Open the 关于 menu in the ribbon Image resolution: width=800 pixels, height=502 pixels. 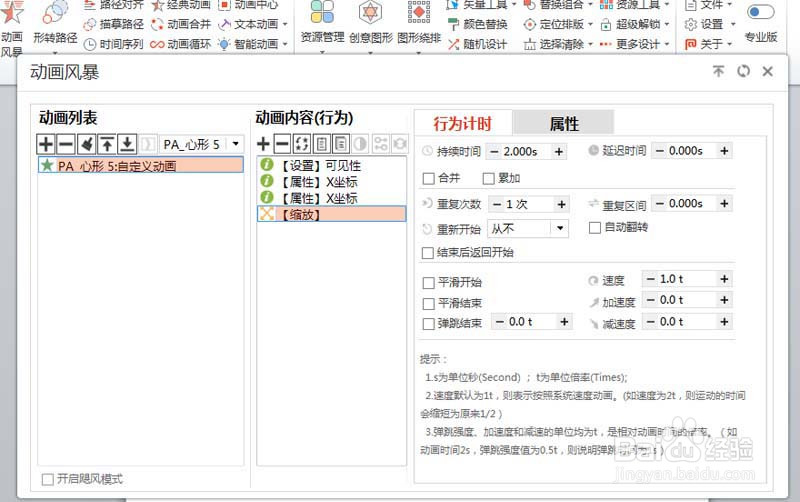pyautogui.click(x=709, y=44)
